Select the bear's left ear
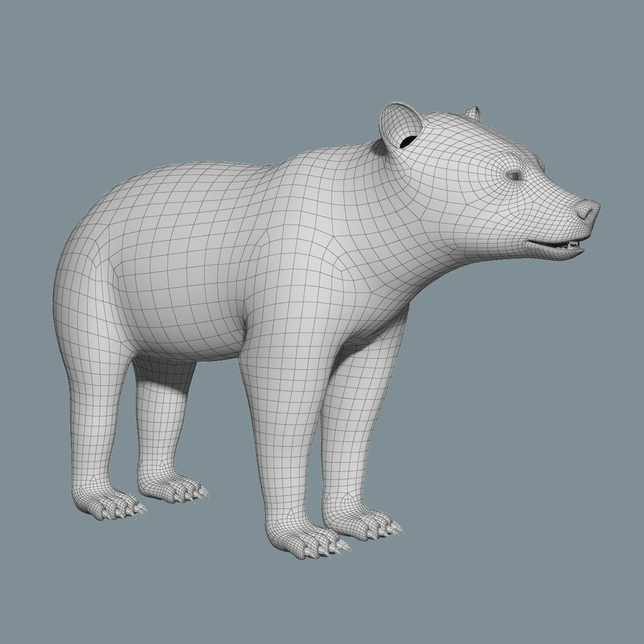This screenshot has height=644, width=644. tap(400, 123)
